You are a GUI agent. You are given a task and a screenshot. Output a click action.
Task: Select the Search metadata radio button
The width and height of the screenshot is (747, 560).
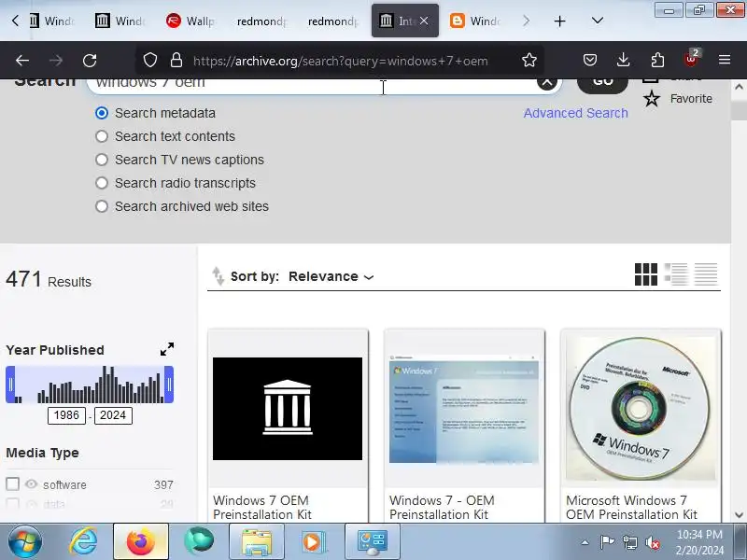pos(102,113)
